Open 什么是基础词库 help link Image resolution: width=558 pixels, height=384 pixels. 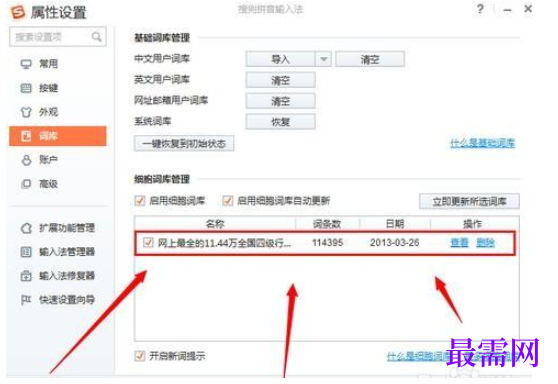[483, 143]
